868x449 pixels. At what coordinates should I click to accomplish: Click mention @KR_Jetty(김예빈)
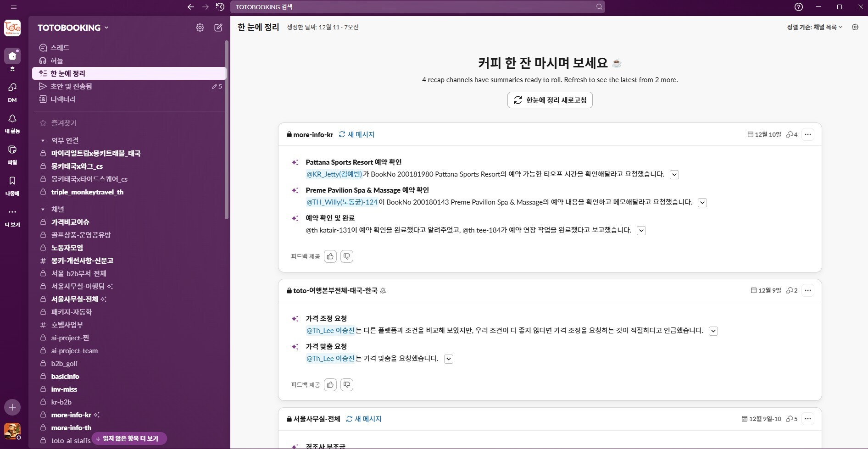[334, 174]
